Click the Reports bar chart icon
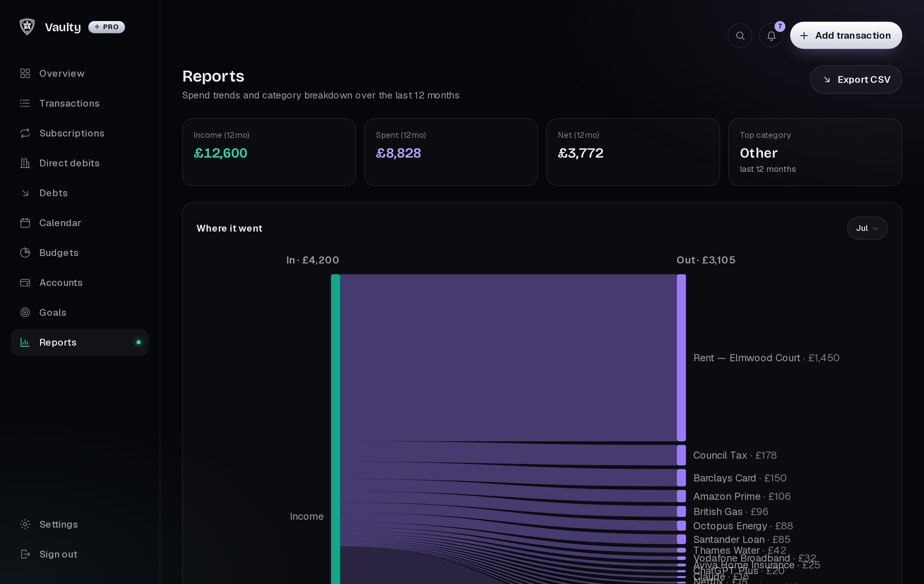The width and height of the screenshot is (924, 584). coord(25,343)
